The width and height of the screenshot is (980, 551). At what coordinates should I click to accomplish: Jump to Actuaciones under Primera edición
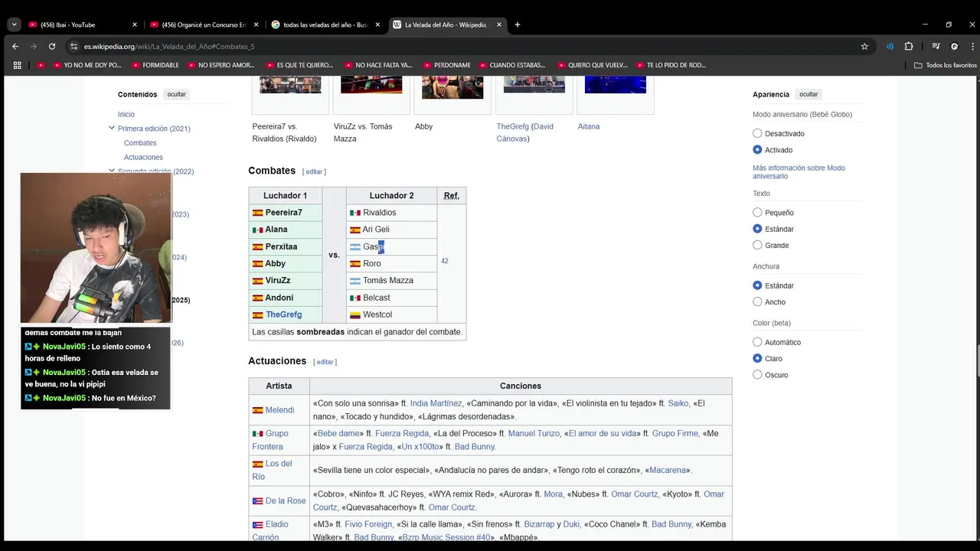coord(143,157)
